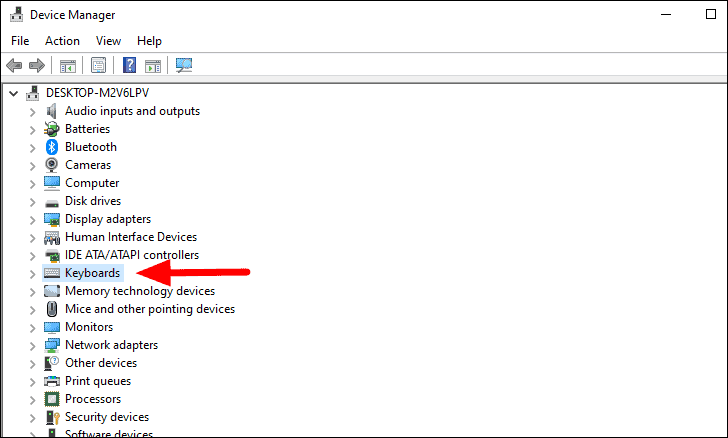728x438 pixels.
Task: Open the View menu
Action: click(108, 41)
